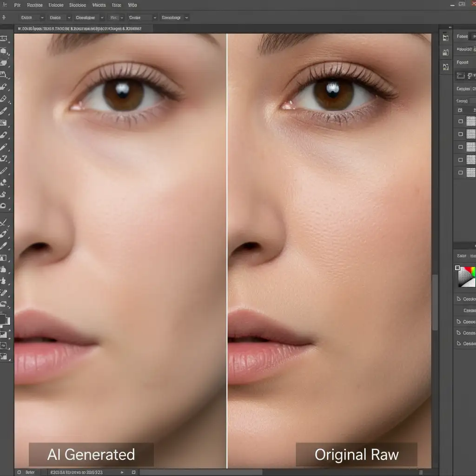
Task: Click the up-down arrows icon in options bar
Action: pyautogui.click(x=4, y=18)
